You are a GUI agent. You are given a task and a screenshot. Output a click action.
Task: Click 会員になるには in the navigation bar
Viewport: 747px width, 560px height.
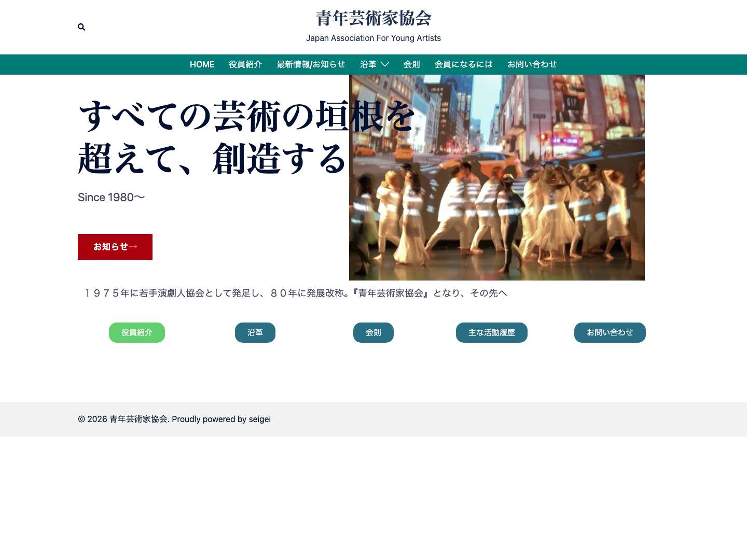coord(463,64)
